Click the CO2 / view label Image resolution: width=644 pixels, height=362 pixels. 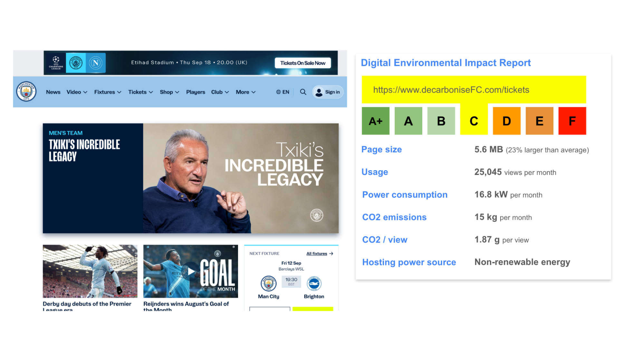click(385, 240)
